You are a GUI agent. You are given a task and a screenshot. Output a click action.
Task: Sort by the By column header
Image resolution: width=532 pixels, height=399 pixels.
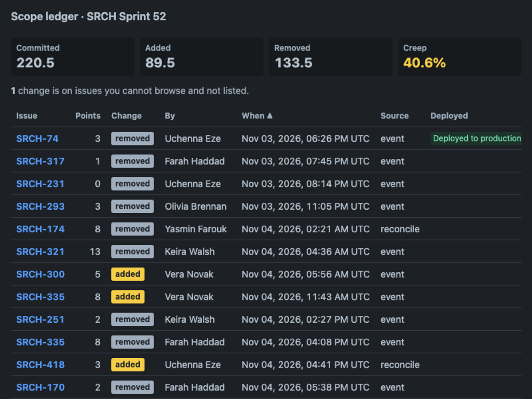point(170,116)
